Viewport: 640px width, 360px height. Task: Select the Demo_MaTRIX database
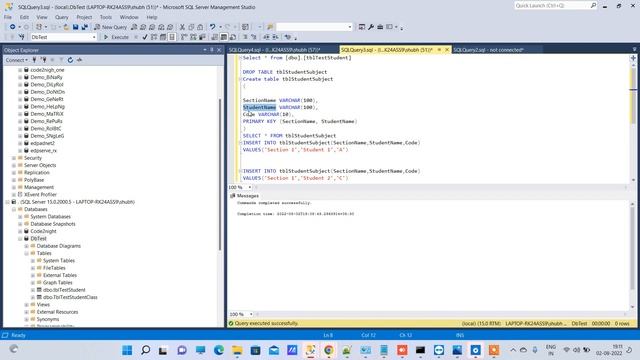(x=47, y=114)
